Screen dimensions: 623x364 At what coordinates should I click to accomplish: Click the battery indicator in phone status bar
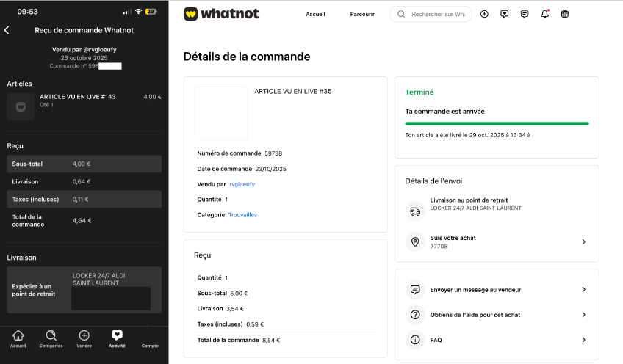[x=151, y=12]
